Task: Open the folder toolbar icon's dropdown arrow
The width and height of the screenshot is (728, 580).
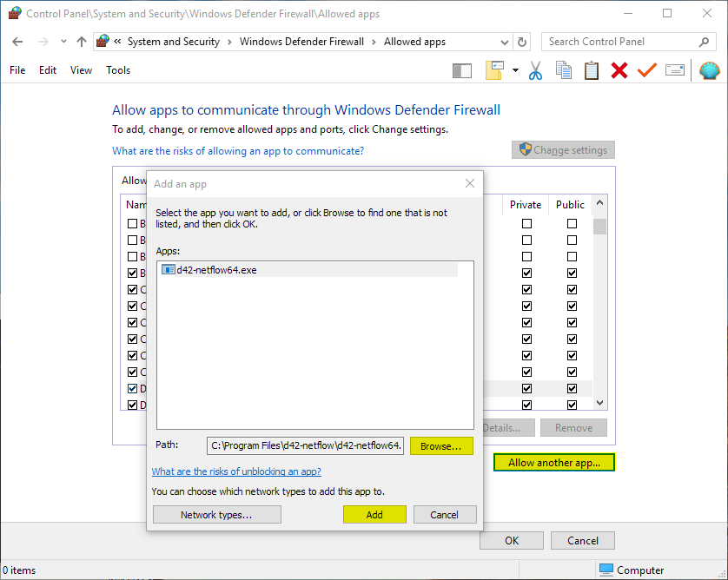Action: click(513, 70)
